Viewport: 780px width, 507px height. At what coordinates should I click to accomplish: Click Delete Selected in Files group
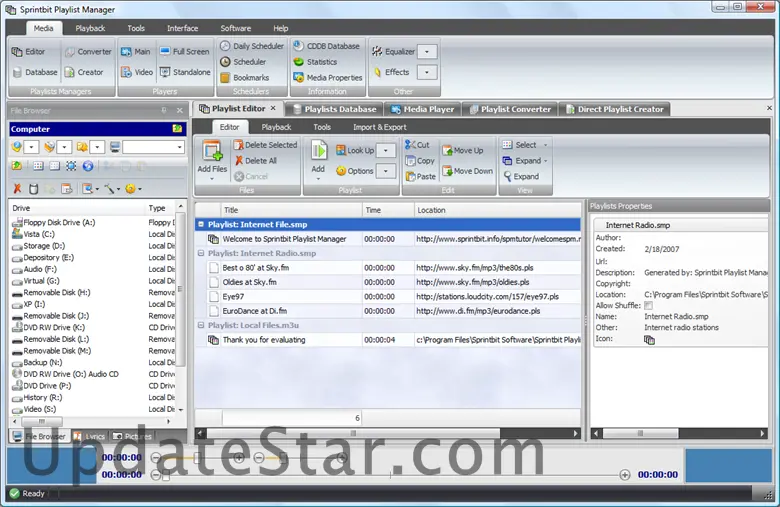click(x=264, y=145)
